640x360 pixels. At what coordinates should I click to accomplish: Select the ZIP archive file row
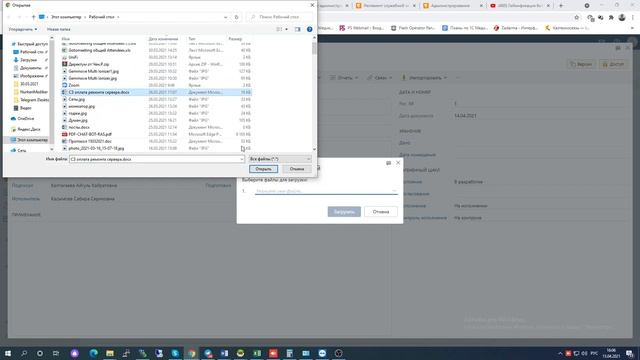156,64
